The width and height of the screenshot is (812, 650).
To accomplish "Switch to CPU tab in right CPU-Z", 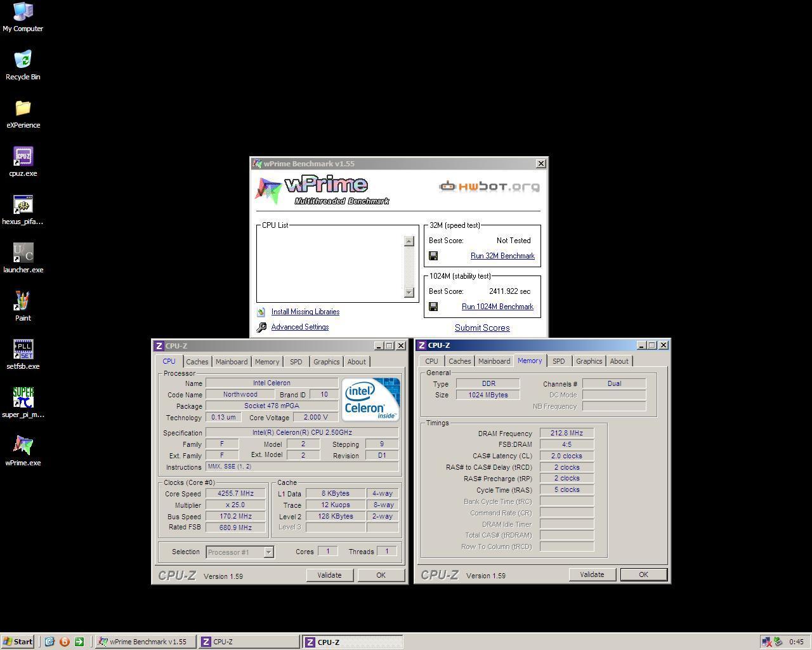I will [x=431, y=361].
